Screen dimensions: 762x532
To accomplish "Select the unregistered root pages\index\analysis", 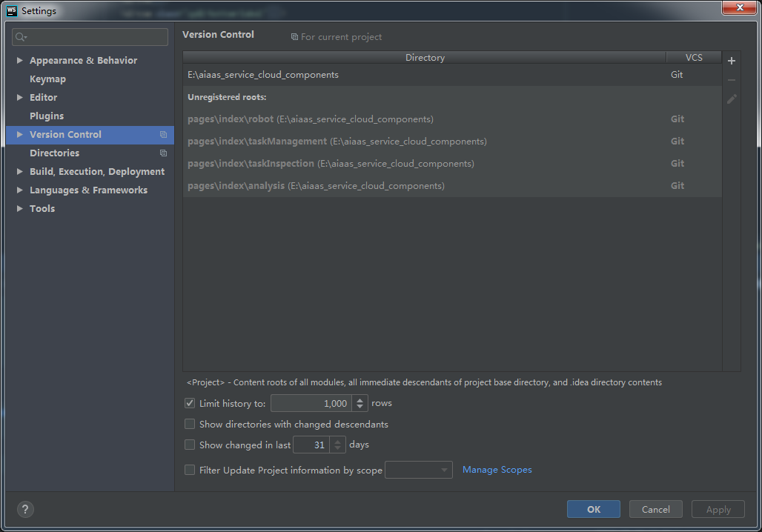I will pos(452,186).
